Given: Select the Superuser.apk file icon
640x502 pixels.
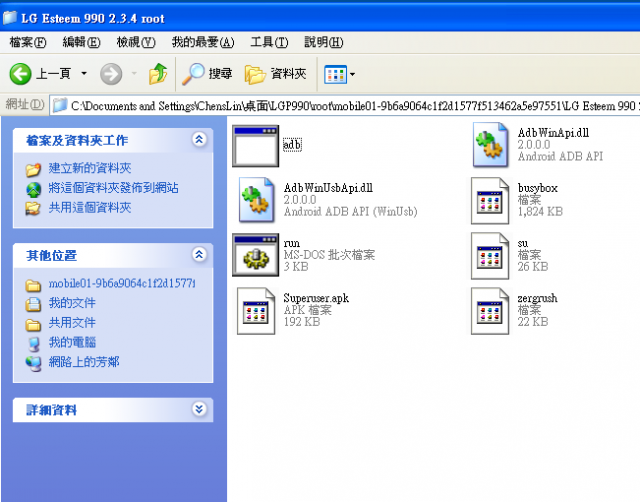Looking at the screenshot, I should (256, 311).
